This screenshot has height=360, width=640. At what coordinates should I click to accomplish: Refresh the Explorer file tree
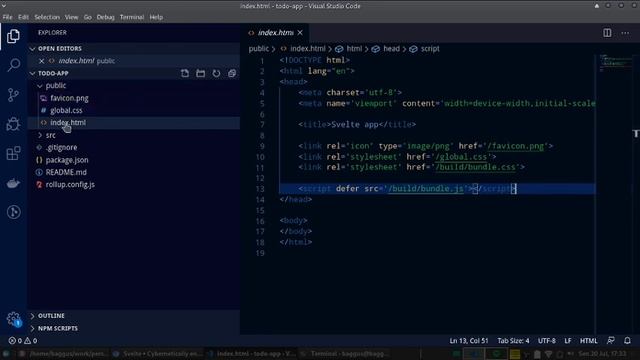[x=216, y=73]
